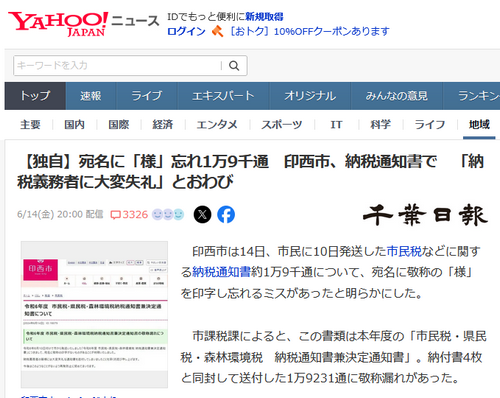
Task: Select the スポーツ category
Action: coord(282,125)
